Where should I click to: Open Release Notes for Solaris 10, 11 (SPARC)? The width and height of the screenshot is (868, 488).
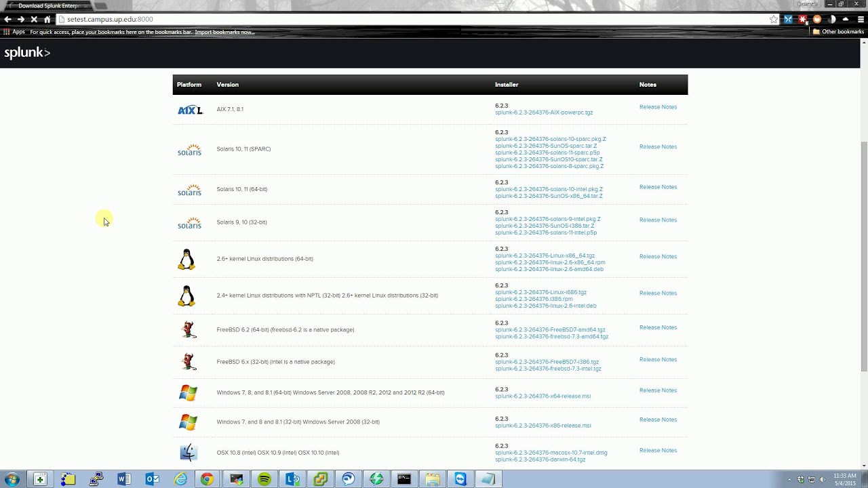[x=658, y=146]
